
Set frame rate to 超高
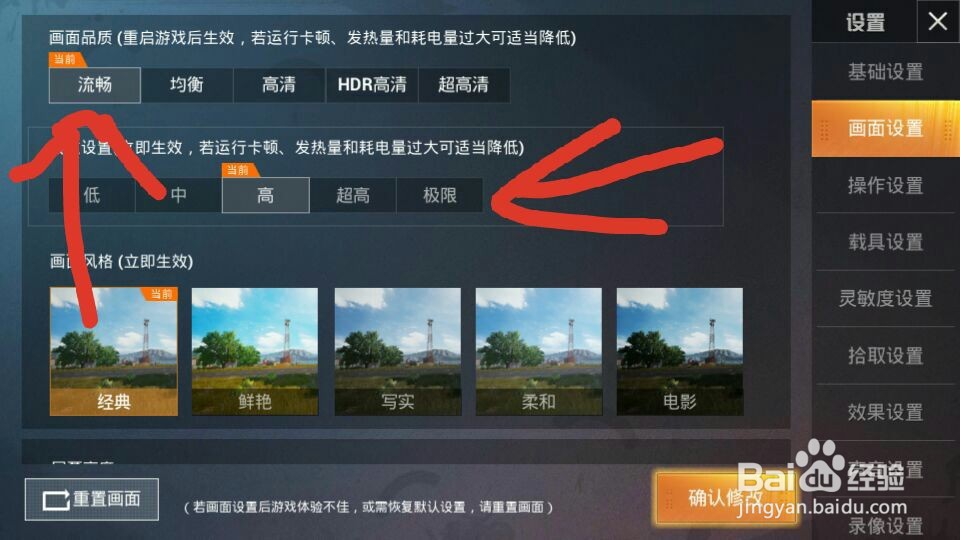click(353, 195)
